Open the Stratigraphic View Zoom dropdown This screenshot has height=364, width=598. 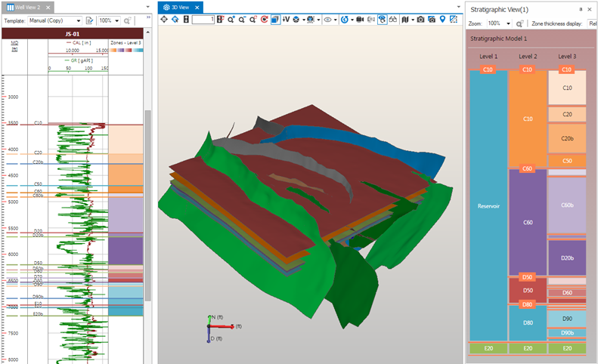[x=500, y=23]
